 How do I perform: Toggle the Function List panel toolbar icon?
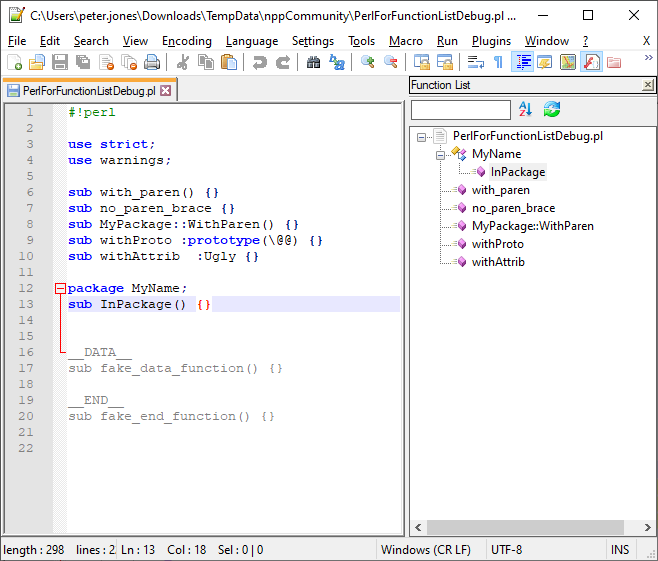pos(591,63)
